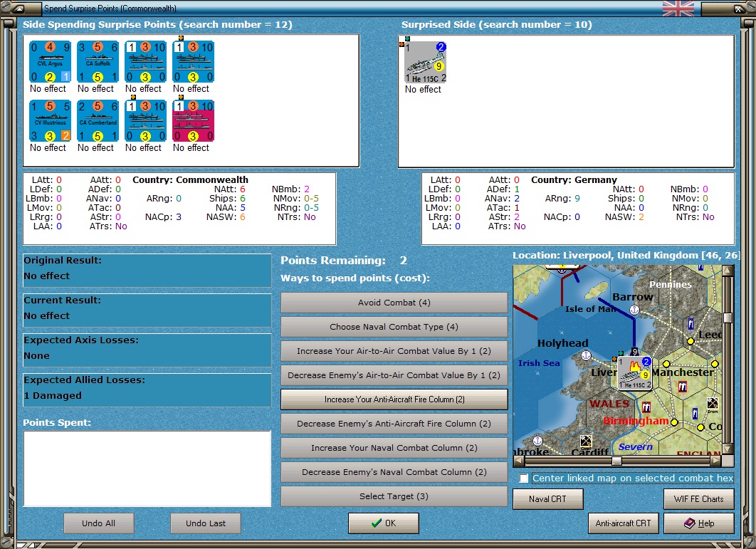Click the 'Expected Axis Losses:' label
This screenshot has height=549, width=756.
pos(81,340)
